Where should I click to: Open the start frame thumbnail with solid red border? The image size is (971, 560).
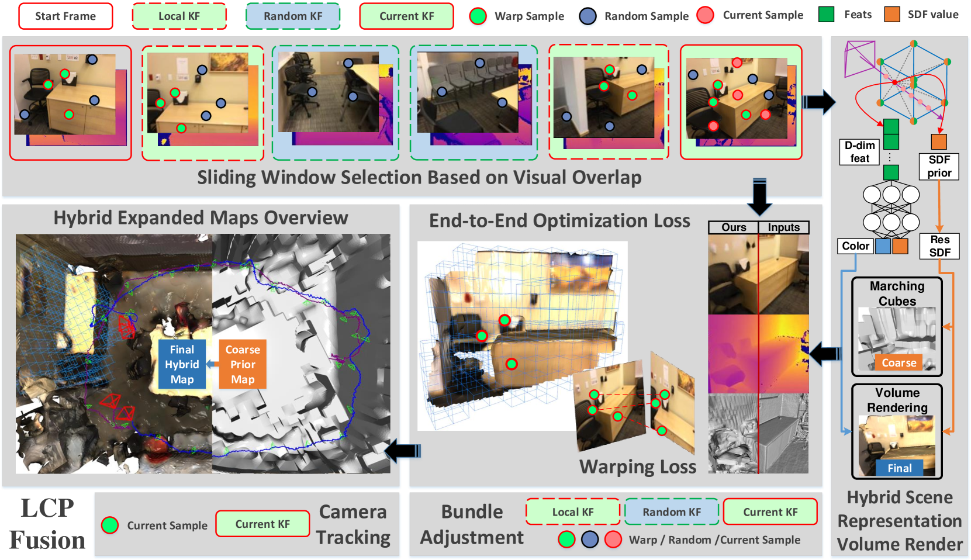pyautogui.click(x=71, y=103)
